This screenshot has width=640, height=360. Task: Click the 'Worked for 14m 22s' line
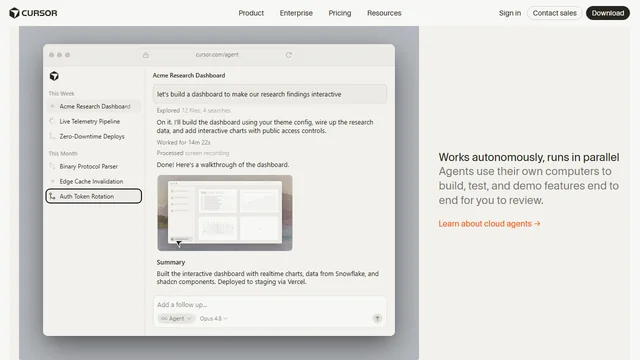tap(184, 142)
